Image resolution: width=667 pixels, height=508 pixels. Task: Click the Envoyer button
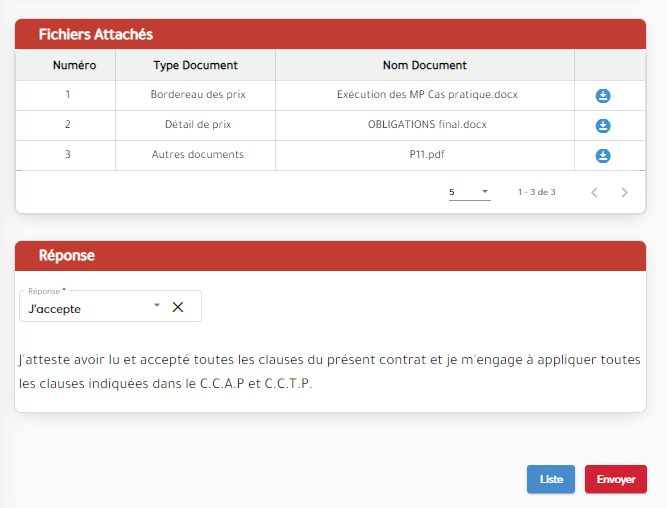(x=616, y=479)
